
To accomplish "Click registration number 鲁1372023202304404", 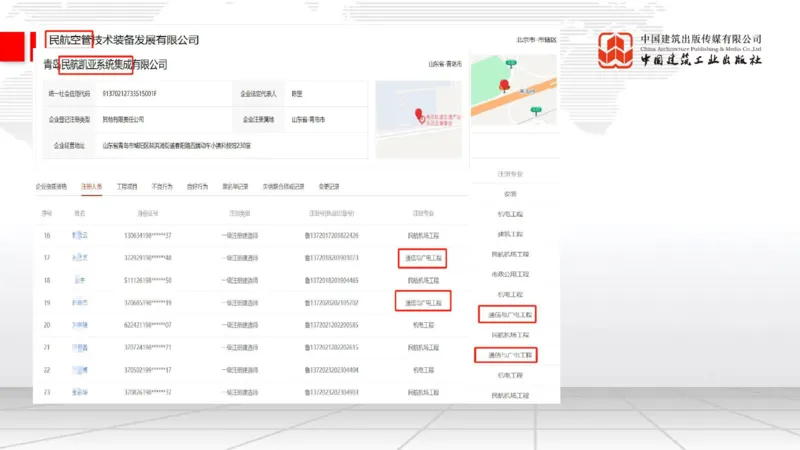I will (332, 370).
